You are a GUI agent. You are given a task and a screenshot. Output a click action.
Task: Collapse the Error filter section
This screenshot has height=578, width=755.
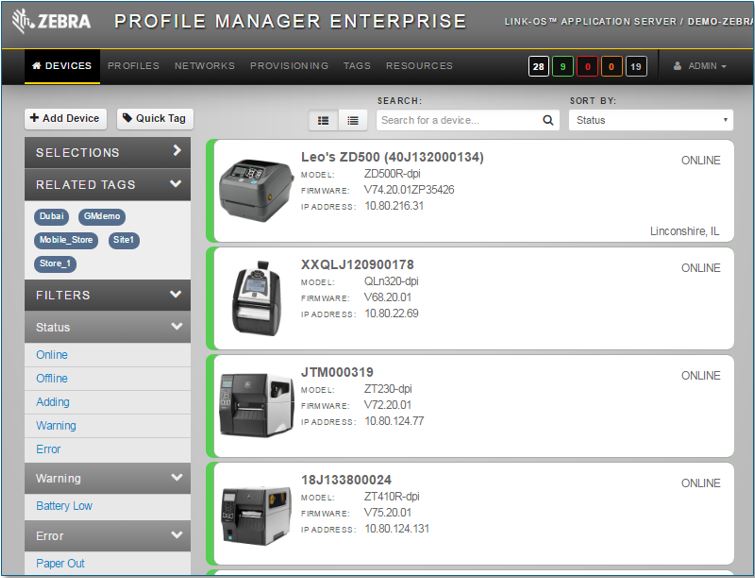(x=108, y=536)
